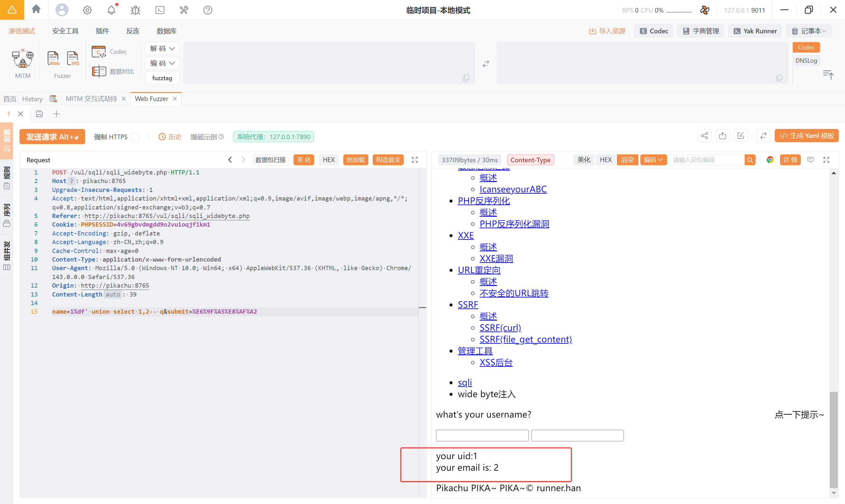The image size is (845, 504).
Task: Open the MITM hijack tool icon
Action: pos(23,59)
